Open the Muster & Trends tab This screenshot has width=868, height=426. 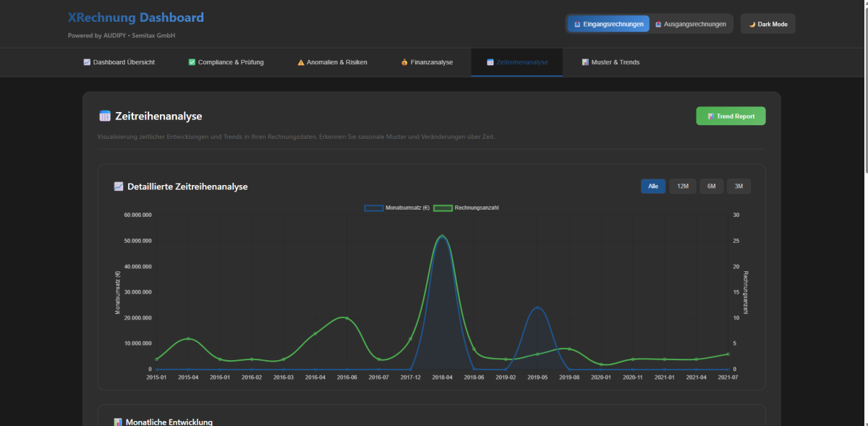pos(610,62)
